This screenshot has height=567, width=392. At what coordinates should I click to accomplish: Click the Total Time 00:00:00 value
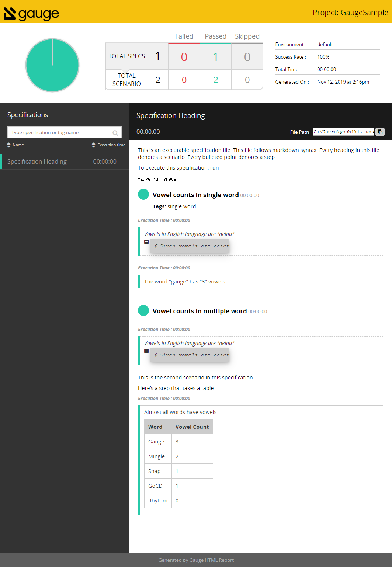pos(326,69)
